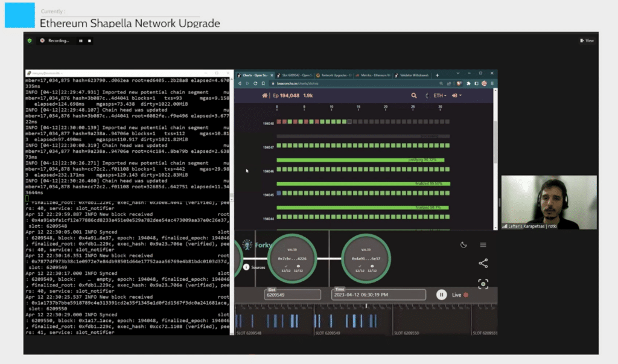The height and width of the screenshot is (364, 618).
Task: Select epoch 194047 row label
Action: [x=268, y=147]
